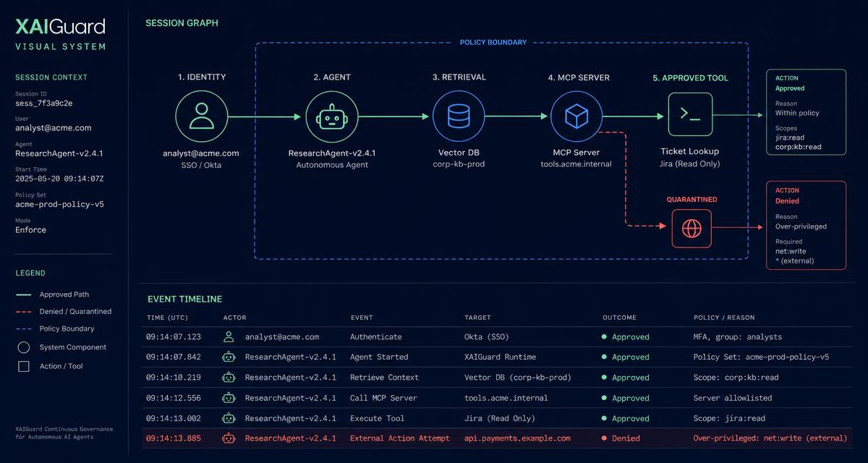Screen dimensions: 868x463
Task: Select session ID sess_7f3a9c2e
Action: 44,103
